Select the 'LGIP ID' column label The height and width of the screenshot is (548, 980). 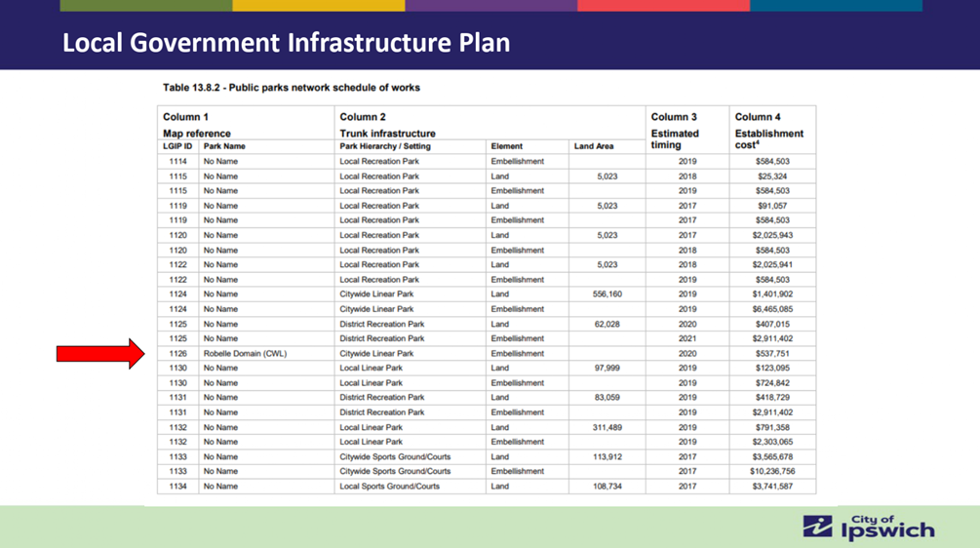[x=177, y=146]
